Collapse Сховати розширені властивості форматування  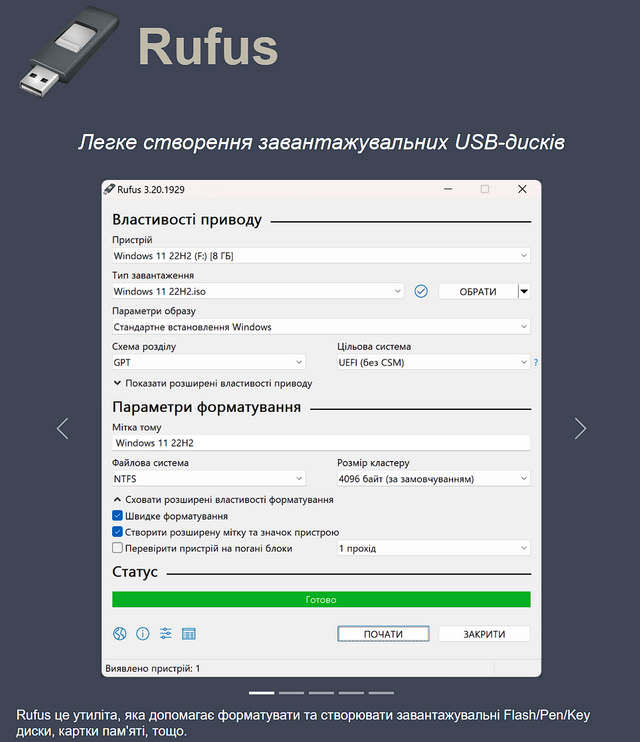[x=223, y=500]
